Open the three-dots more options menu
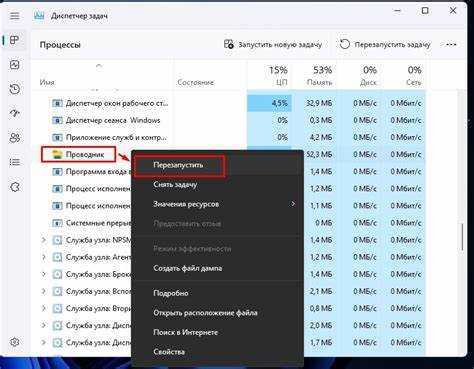 point(451,44)
